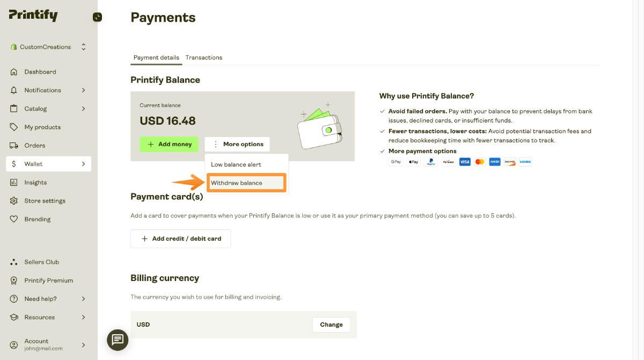Open the CustomCreations store switcher

click(47, 47)
